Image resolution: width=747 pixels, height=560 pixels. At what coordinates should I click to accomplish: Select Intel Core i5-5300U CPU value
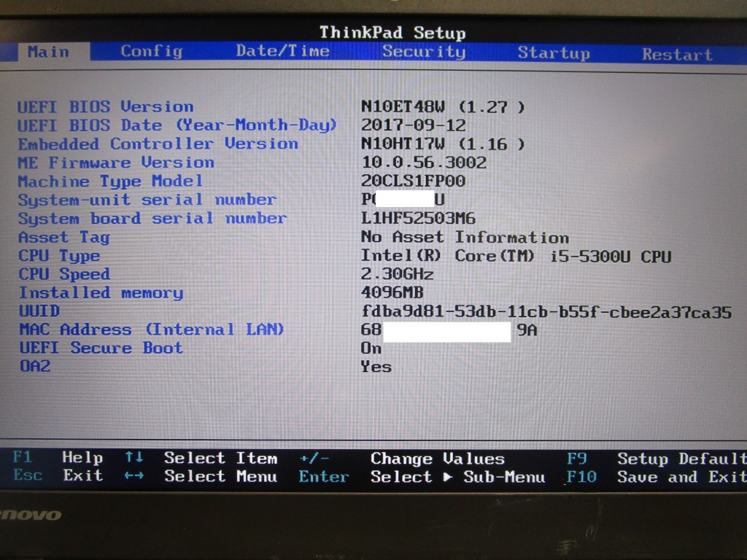(x=516, y=256)
